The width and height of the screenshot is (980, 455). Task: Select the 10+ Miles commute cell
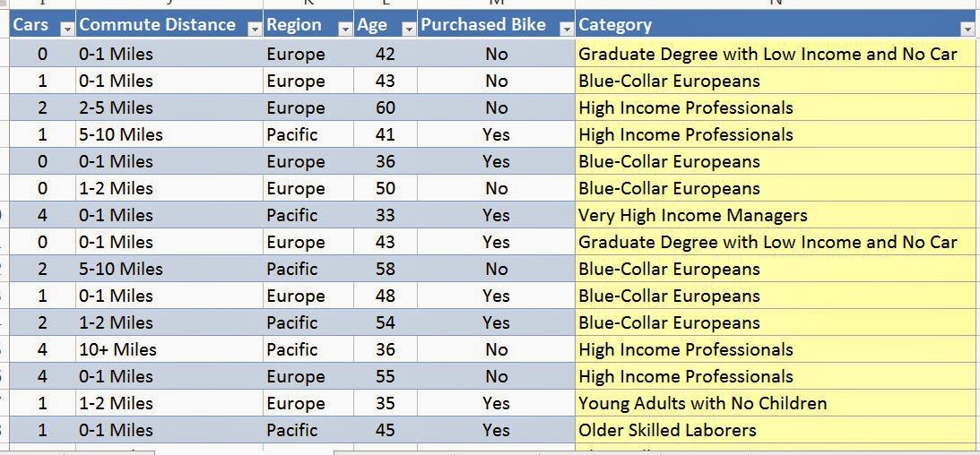tap(169, 349)
